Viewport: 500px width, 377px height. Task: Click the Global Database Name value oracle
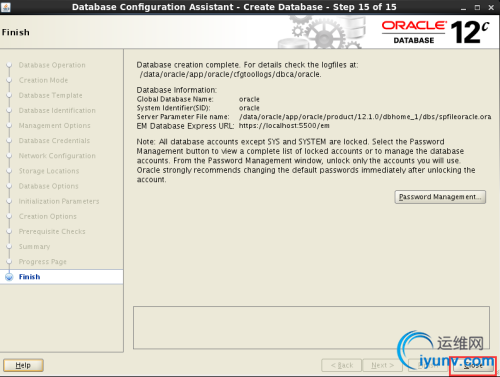pos(249,99)
